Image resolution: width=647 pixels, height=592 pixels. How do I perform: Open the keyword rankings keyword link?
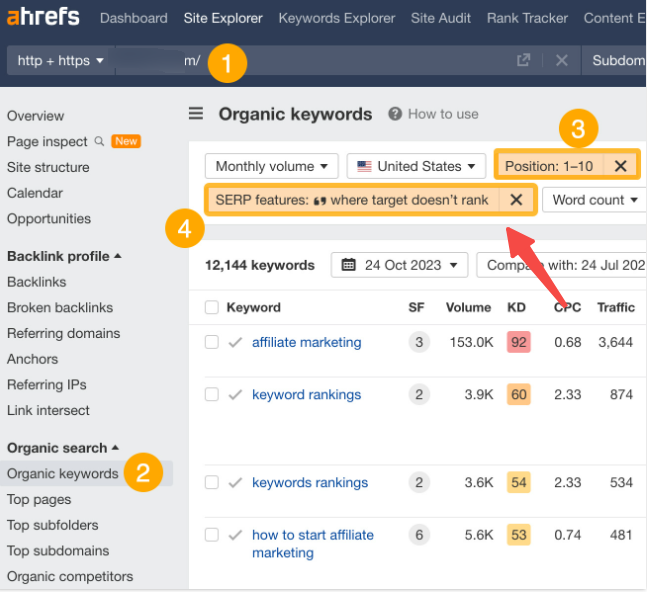coord(307,394)
